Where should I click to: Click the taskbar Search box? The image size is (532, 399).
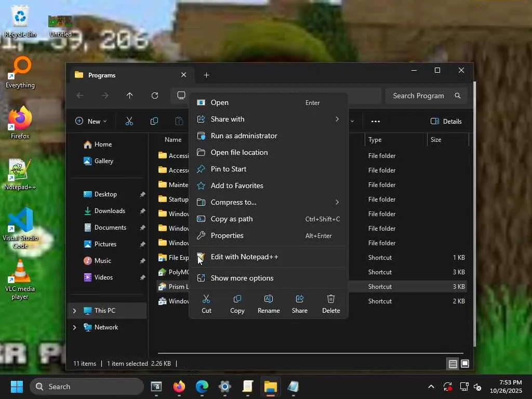tap(87, 387)
